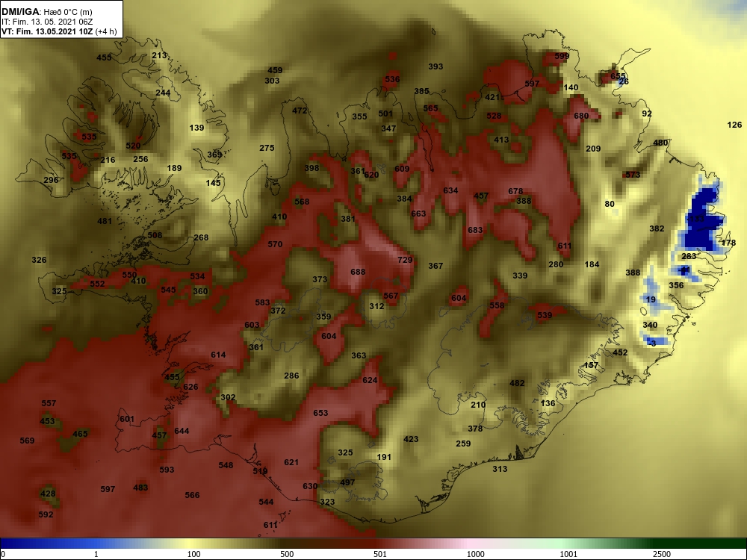Click the map value 497
The height and width of the screenshot is (560, 747).
tap(347, 482)
